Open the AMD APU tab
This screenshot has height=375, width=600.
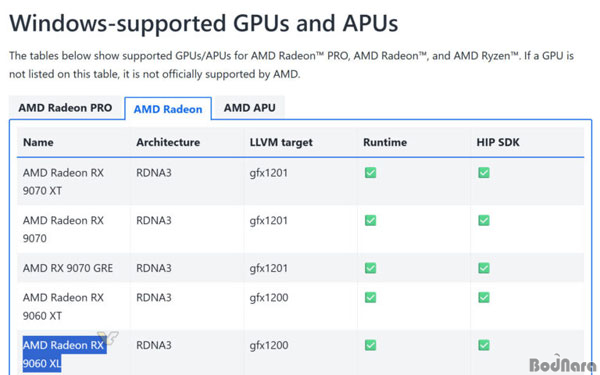click(x=249, y=108)
